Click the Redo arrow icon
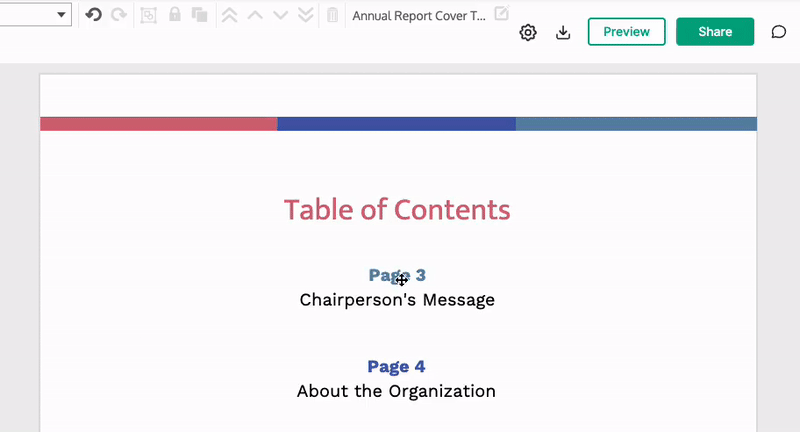800x432 pixels. click(119, 15)
